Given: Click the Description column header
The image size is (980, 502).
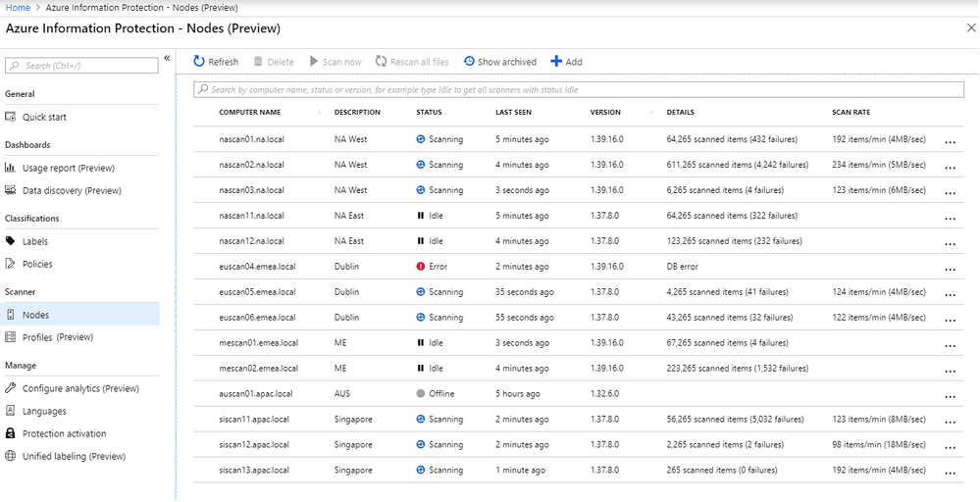Looking at the screenshot, I should click(357, 113).
